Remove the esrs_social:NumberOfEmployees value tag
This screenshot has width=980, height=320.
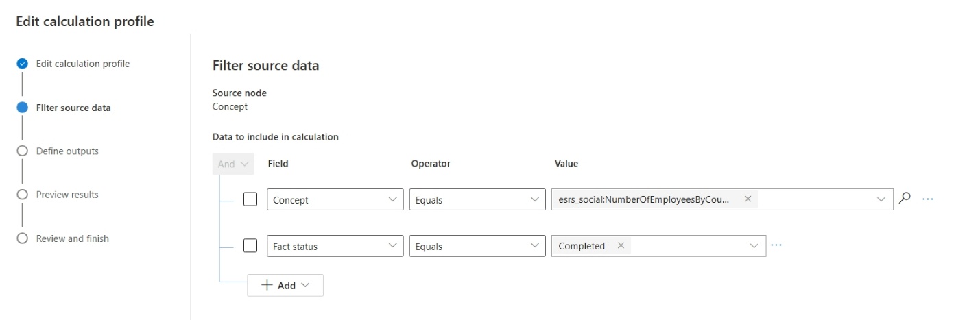(x=748, y=199)
